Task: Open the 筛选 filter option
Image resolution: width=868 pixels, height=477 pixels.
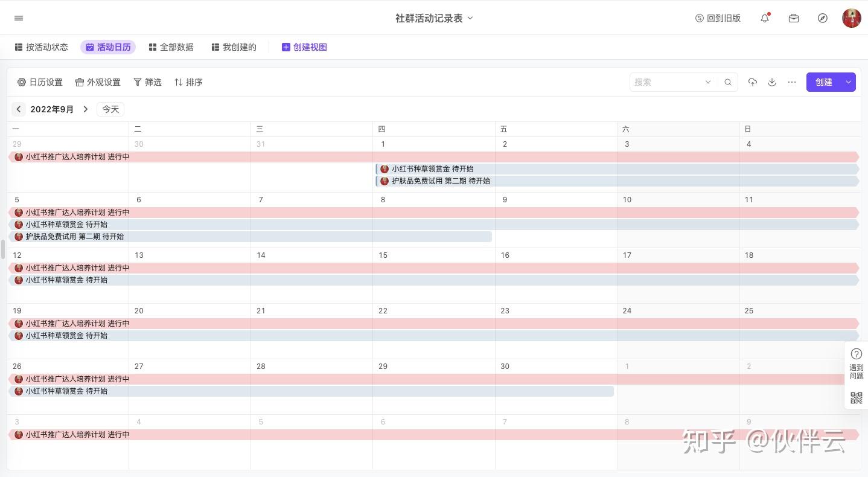Action: 147,82
